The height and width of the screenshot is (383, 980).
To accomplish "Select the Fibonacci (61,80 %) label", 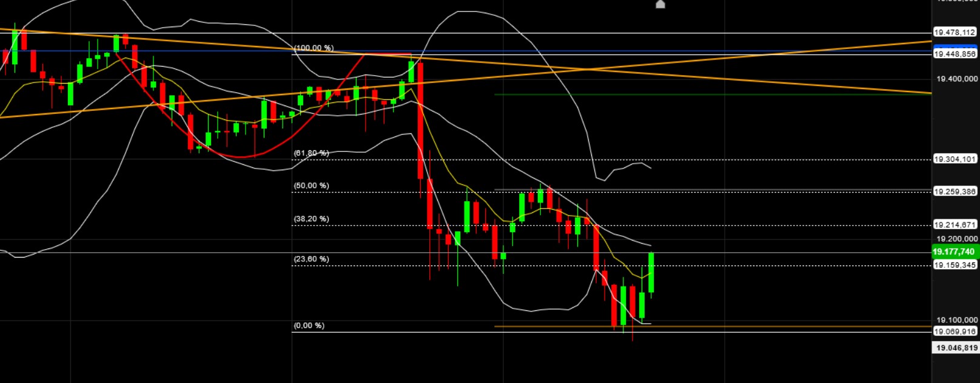I will point(311,153).
